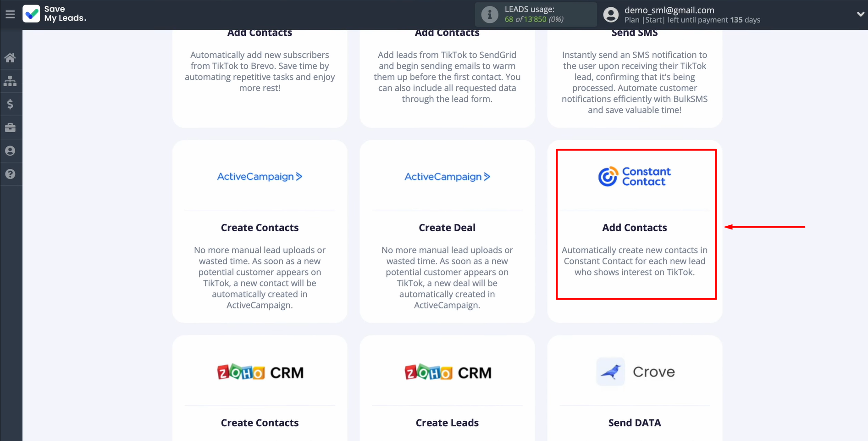
Task: Click the LEADS usage info icon
Action: coord(489,14)
